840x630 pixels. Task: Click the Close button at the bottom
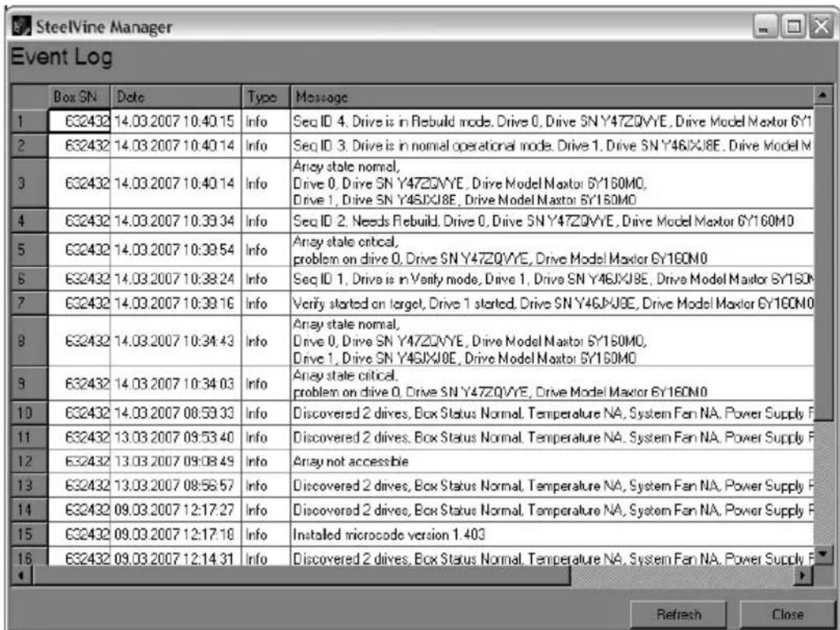pos(788,614)
